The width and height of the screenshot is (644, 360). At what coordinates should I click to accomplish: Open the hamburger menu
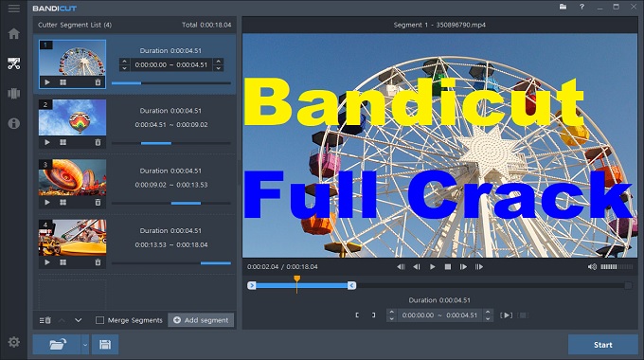[x=13, y=9]
